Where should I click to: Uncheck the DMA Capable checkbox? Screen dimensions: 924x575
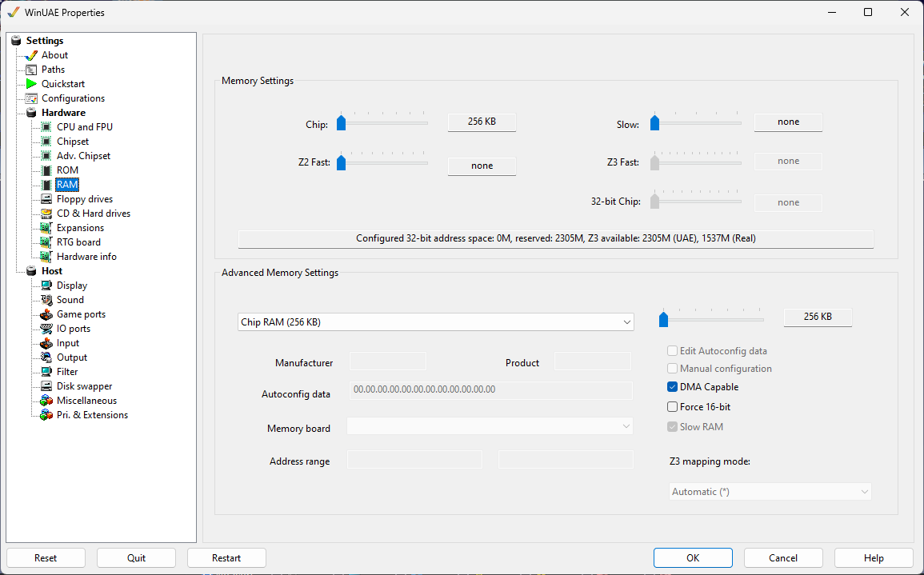click(x=672, y=387)
